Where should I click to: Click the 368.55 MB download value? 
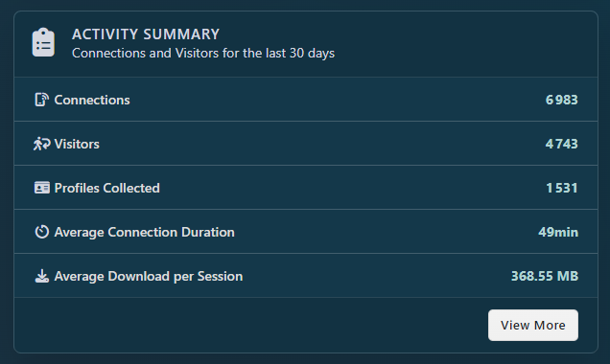545,276
